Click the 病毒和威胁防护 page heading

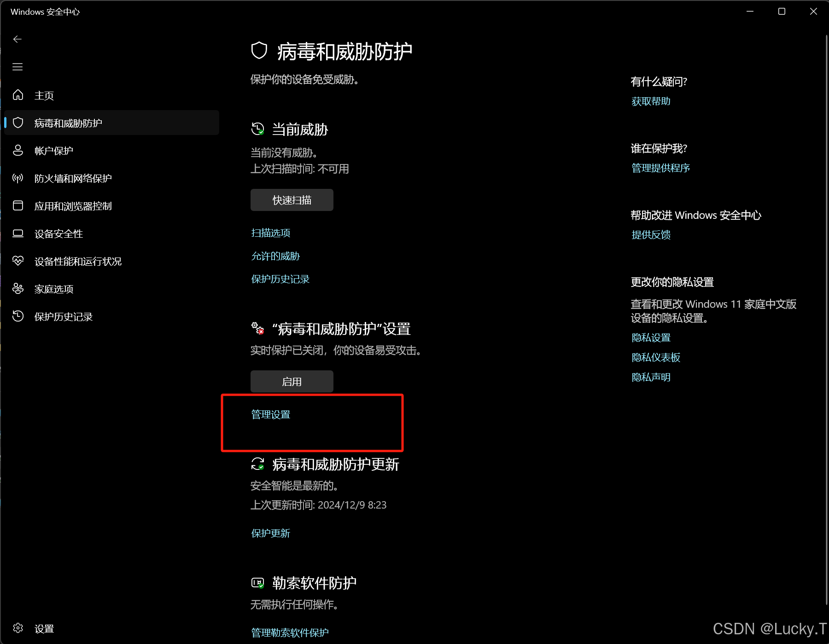[344, 51]
